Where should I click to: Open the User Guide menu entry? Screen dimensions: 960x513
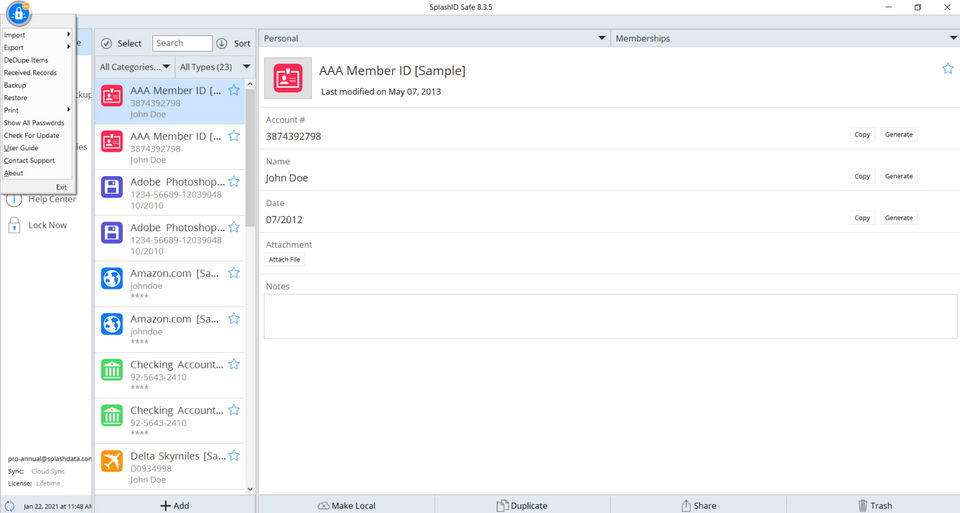point(37,148)
